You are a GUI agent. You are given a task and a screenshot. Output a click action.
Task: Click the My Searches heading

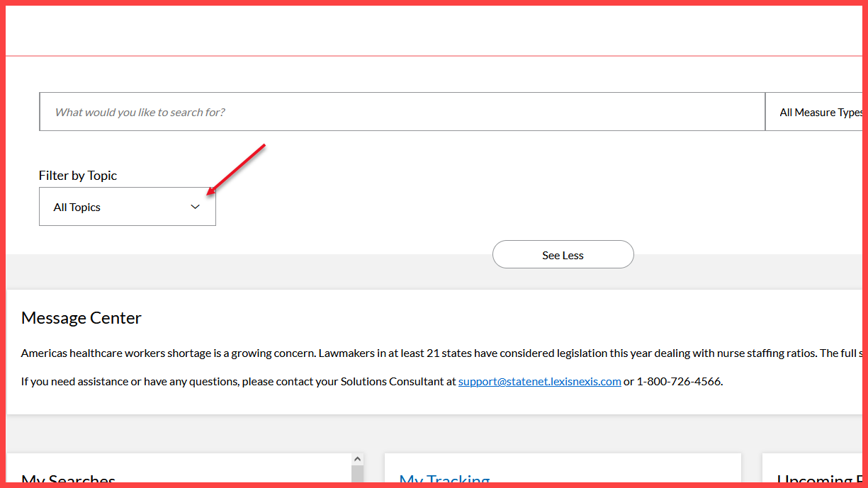coord(68,479)
